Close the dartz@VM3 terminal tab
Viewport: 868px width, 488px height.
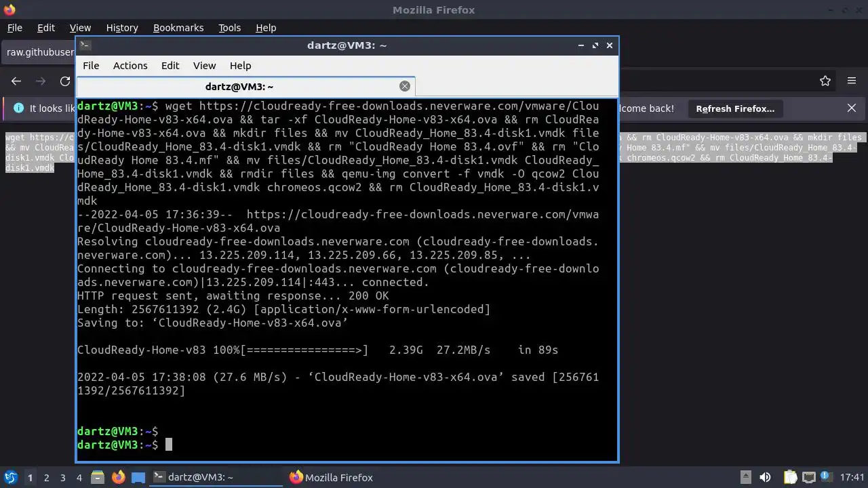click(405, 86)
